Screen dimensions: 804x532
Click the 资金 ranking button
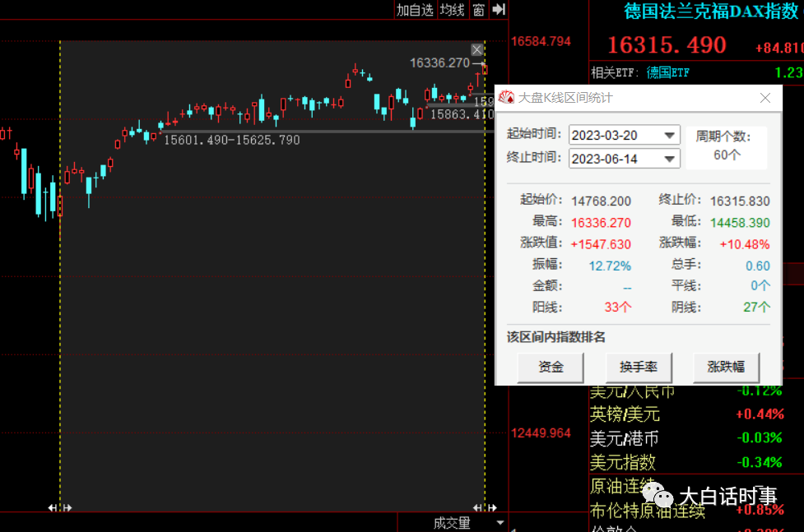click(551, 367)
